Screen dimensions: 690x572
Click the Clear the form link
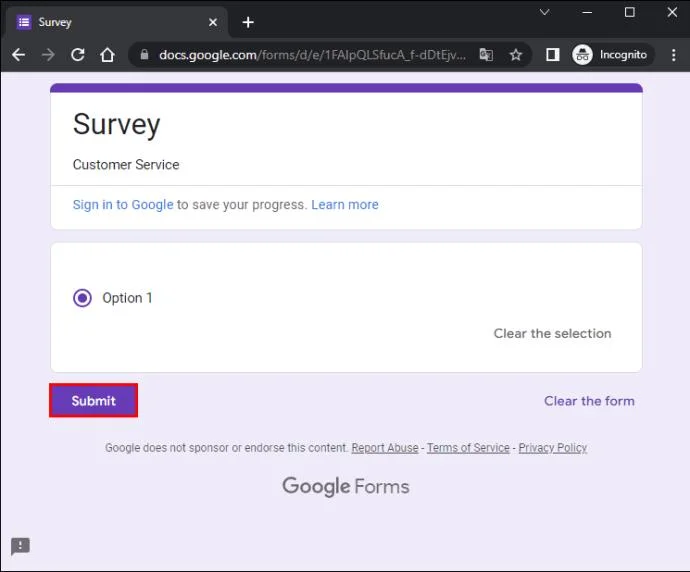click(589, 401)
